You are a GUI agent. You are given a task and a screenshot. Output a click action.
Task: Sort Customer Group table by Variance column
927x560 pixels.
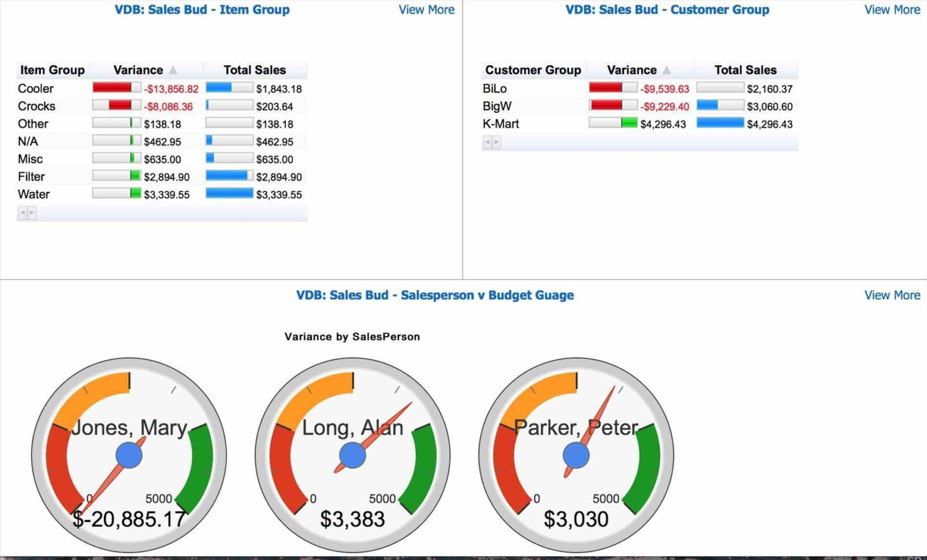pos(640,70)
